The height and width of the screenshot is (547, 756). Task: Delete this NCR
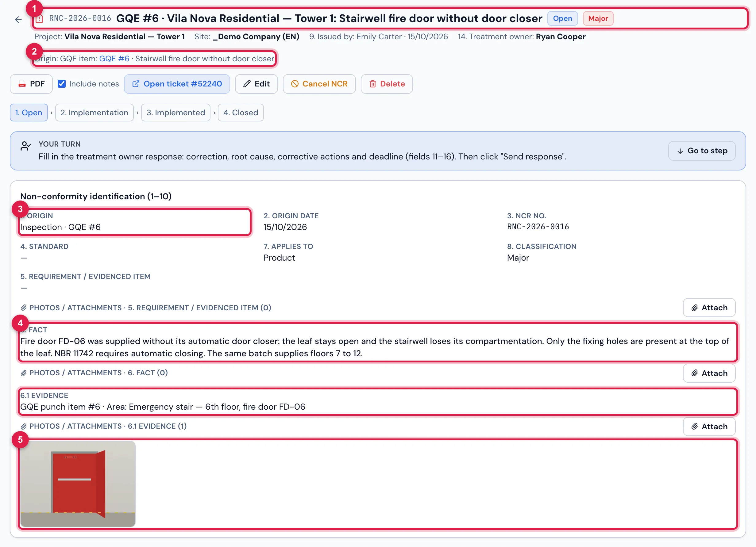coord(387,84)
